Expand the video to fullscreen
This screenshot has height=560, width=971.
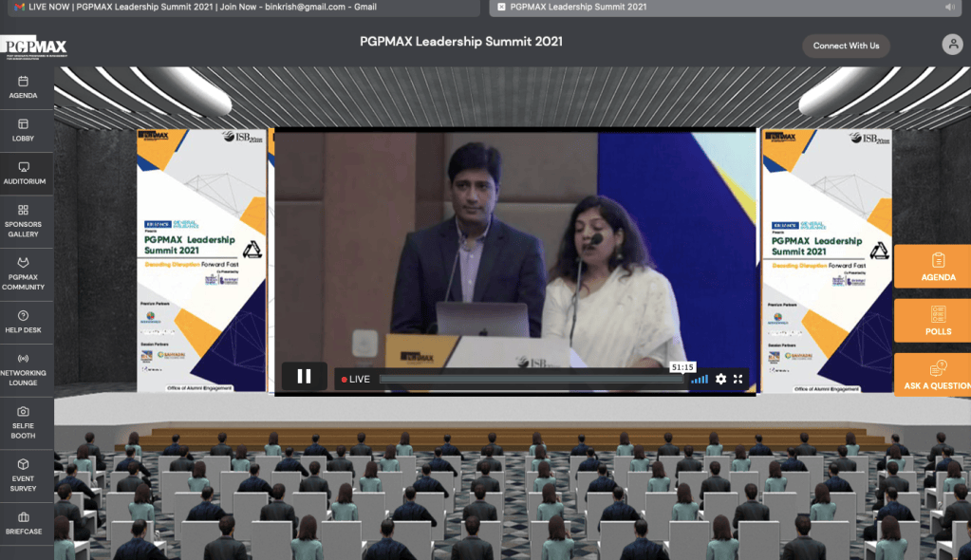[738, 379]
